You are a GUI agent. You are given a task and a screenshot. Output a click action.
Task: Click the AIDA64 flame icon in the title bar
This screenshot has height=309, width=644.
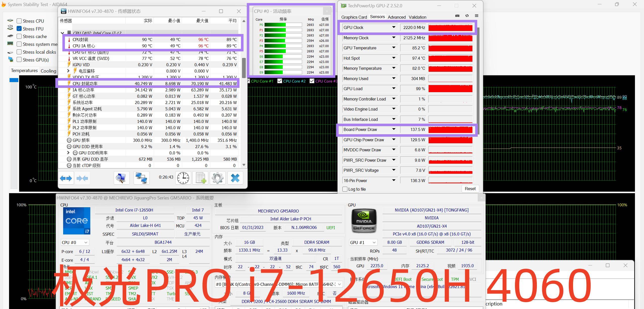coord(4,5)
